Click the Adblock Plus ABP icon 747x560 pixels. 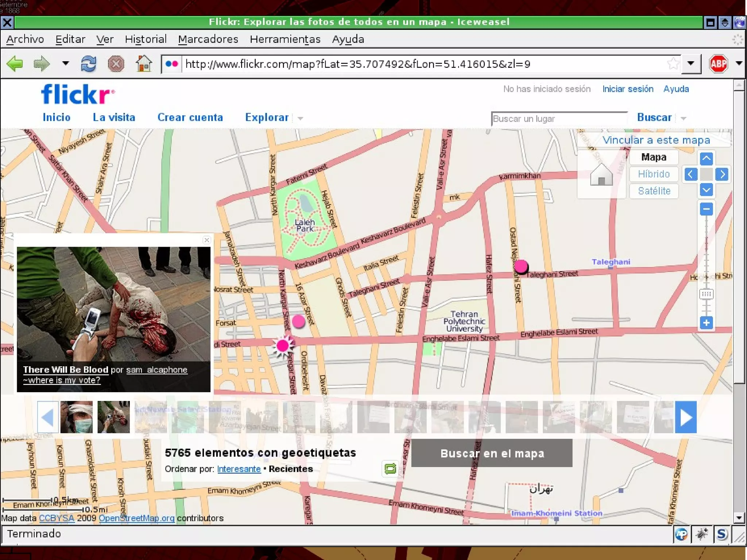(x=718, y=64)
